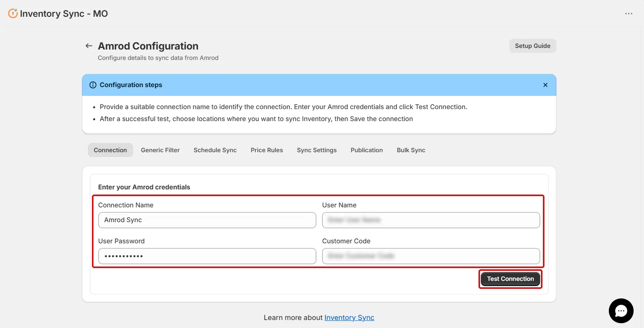The height and width of the screenshot is (328, 644).
Task: Click the Amrod Configuration heading
Action: coord(148,46)
